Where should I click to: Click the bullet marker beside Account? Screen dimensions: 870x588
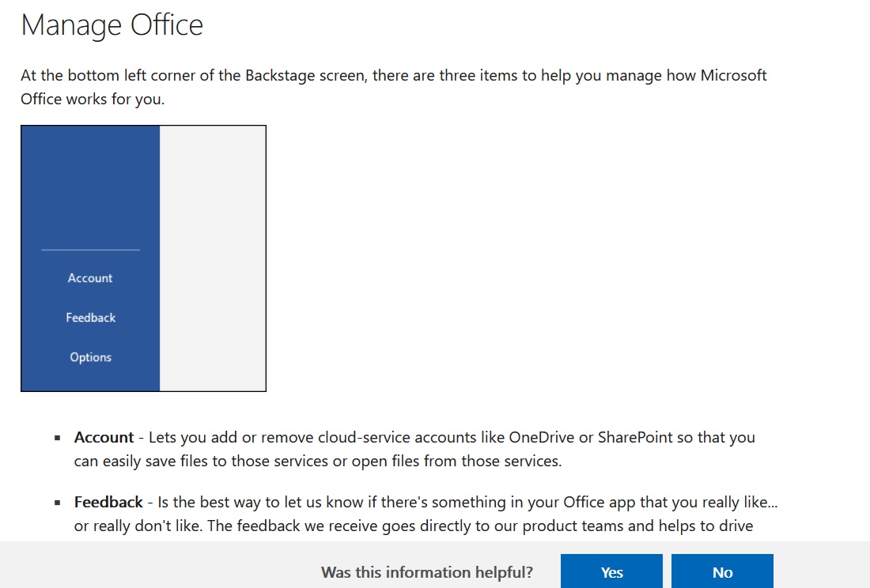tap(58, 438)
